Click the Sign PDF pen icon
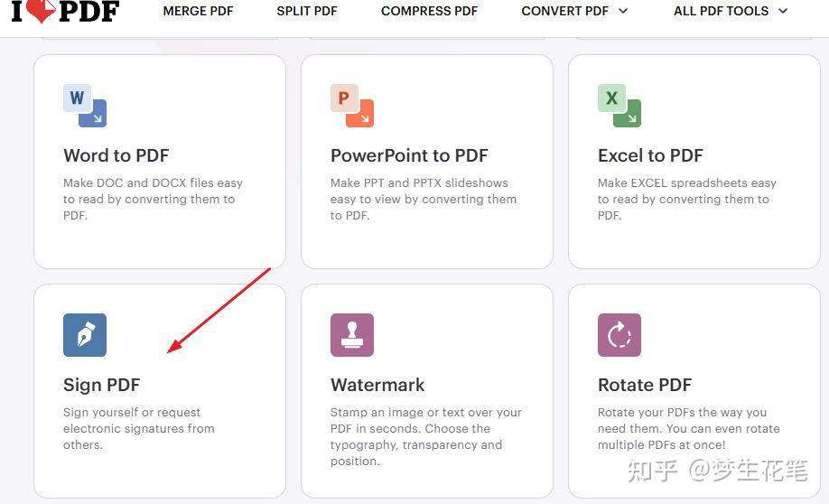The image size is (829, 504). pyautogui.click(x=85, y=335)
